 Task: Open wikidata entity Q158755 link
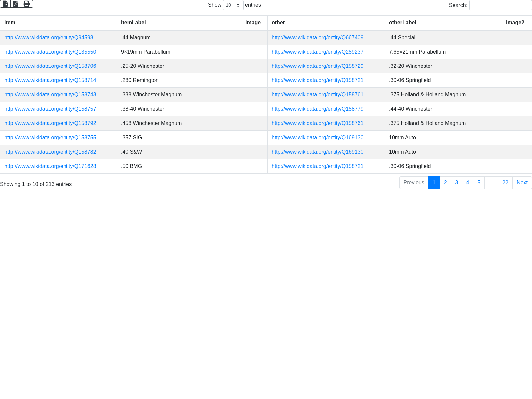[50, 138]
